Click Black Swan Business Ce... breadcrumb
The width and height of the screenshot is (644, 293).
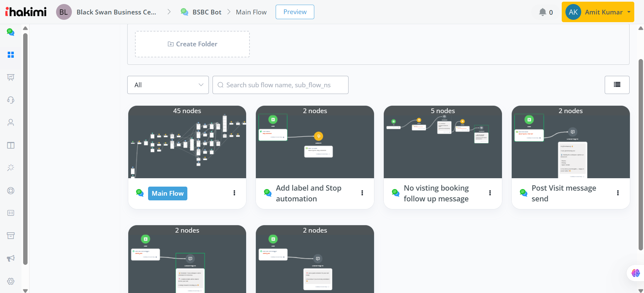[116, 12]
